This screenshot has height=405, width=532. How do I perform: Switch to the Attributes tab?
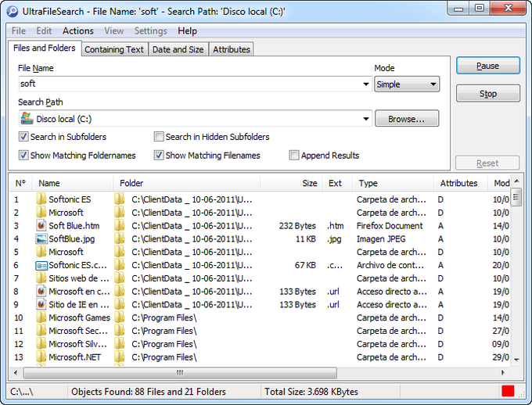click(x=232, y=49)
